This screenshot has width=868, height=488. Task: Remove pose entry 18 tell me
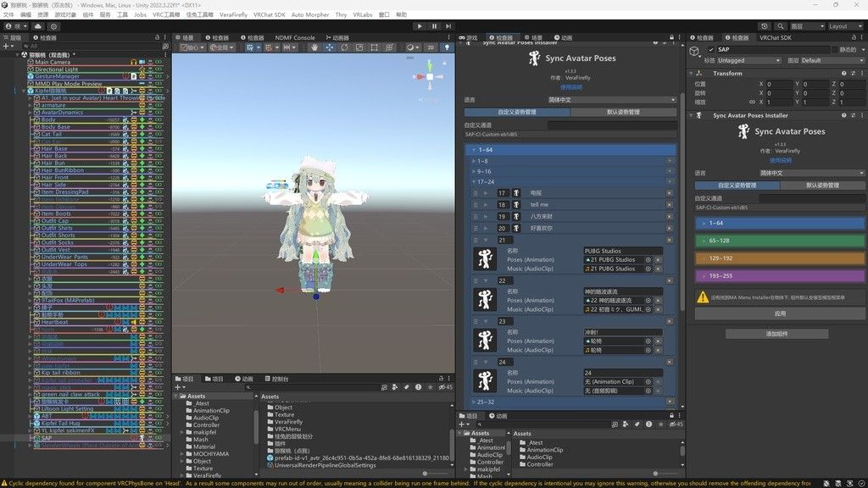[x=670, y=205]
